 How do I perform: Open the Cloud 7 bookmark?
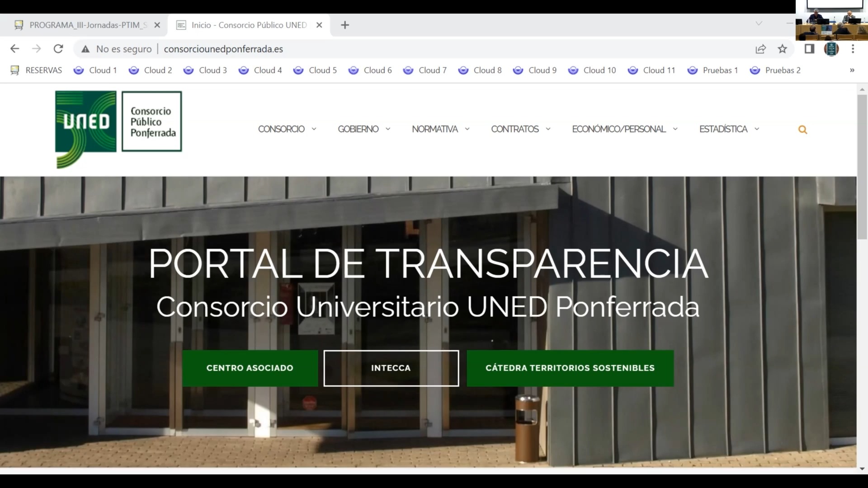(x=425, y=70)
